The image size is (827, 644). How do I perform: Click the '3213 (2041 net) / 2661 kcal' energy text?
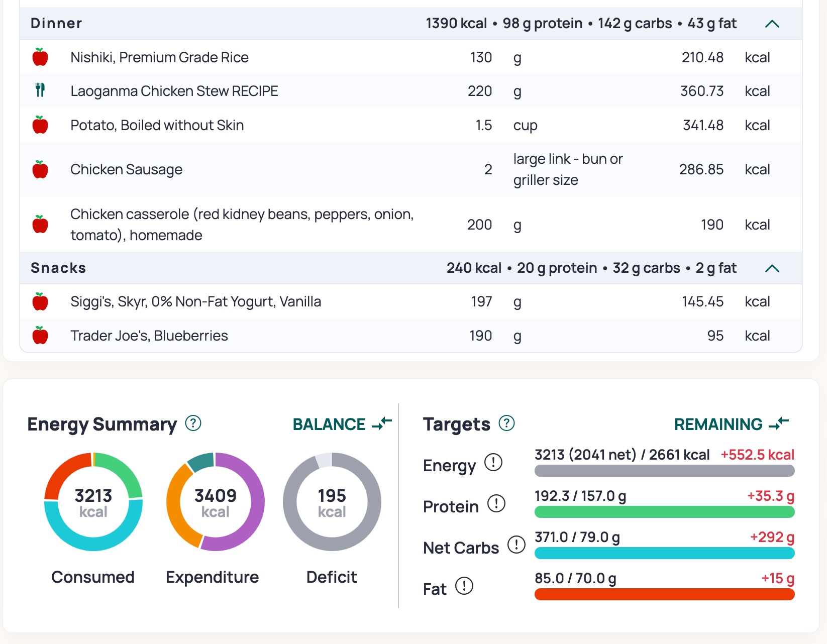coord(622,455)
